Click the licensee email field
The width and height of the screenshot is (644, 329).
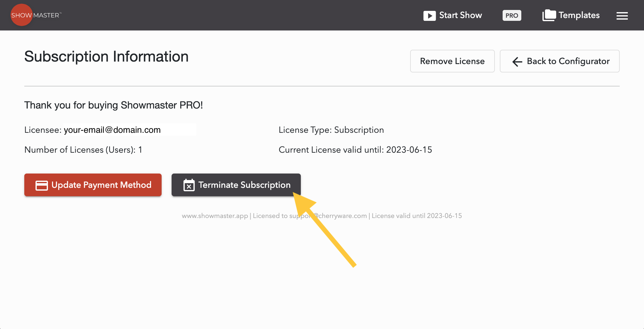click(x=129, y=130)
